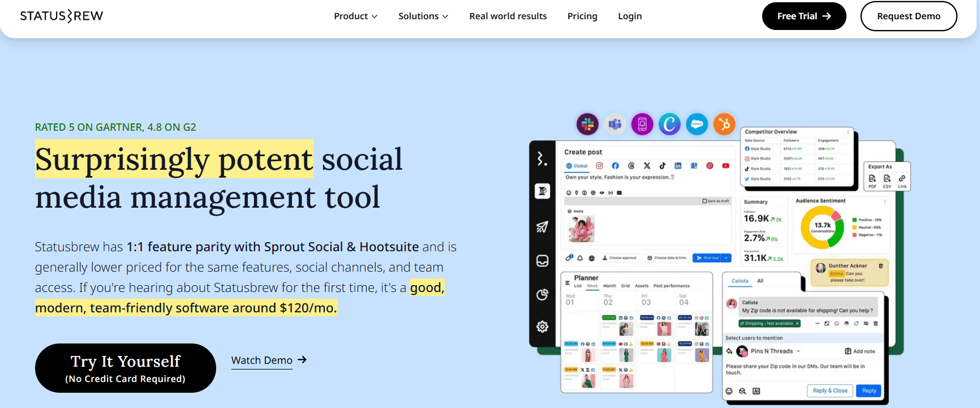This screenshot has height=408, width=980.
Task: Switch Planner to Grid view
Action: click(625, 286)
